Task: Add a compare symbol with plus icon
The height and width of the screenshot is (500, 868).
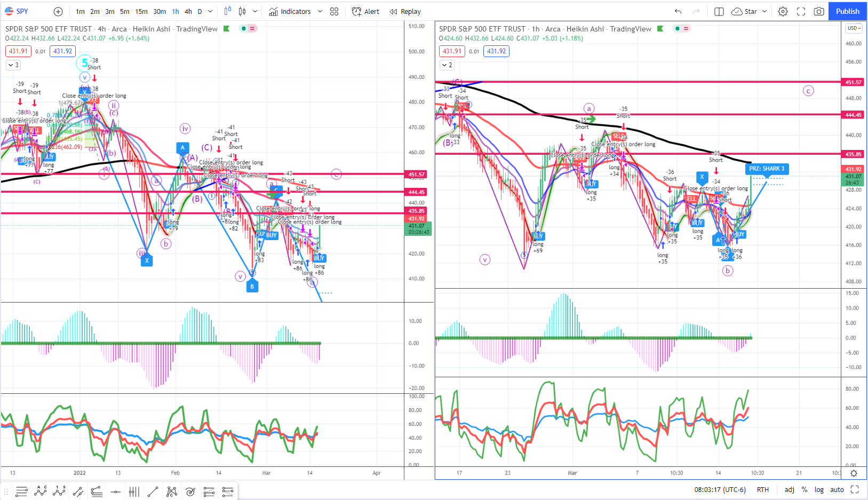Action: coord(58,11)
